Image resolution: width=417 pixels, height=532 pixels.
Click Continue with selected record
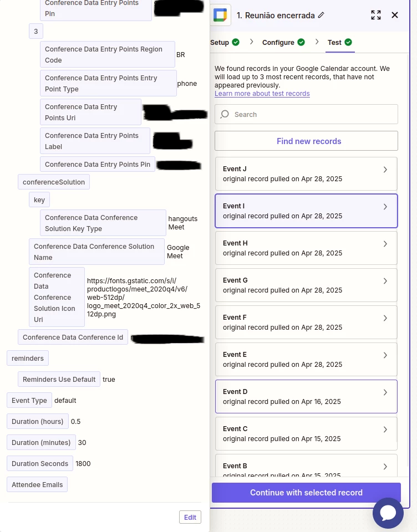click(x=306, y=492)
